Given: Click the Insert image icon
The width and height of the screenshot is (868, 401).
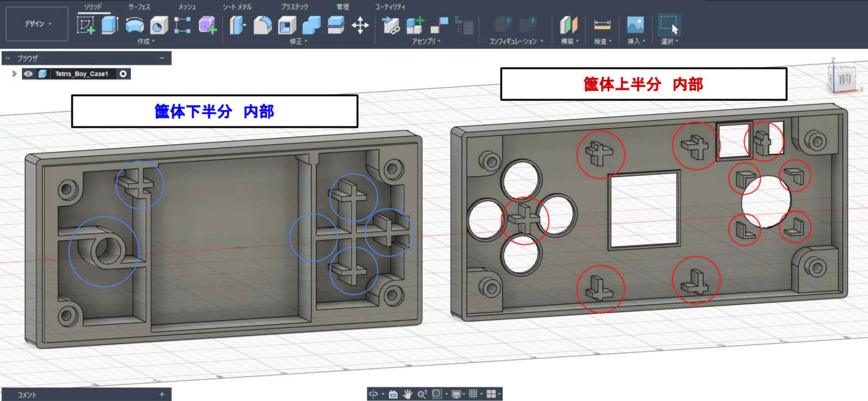Looking at the screenshot, I should click(635, 25).
